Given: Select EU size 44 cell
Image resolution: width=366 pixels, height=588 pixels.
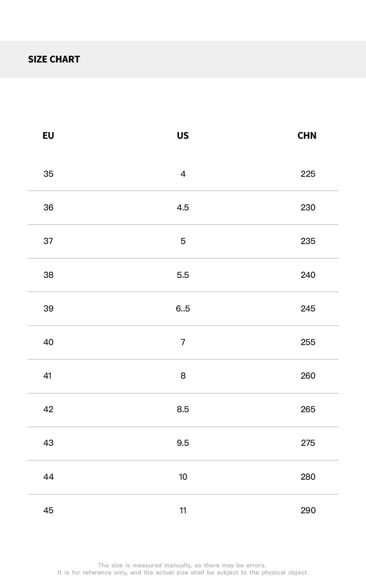Looking at the screenshot, I should click(x=48, y=477).
